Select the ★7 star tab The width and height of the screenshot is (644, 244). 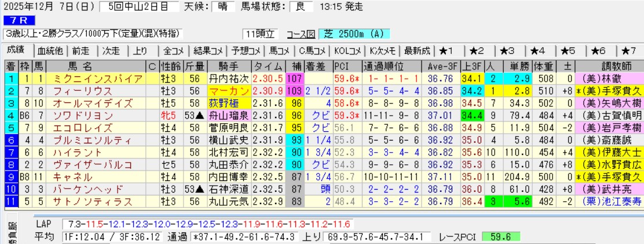(x=629, y=50)
